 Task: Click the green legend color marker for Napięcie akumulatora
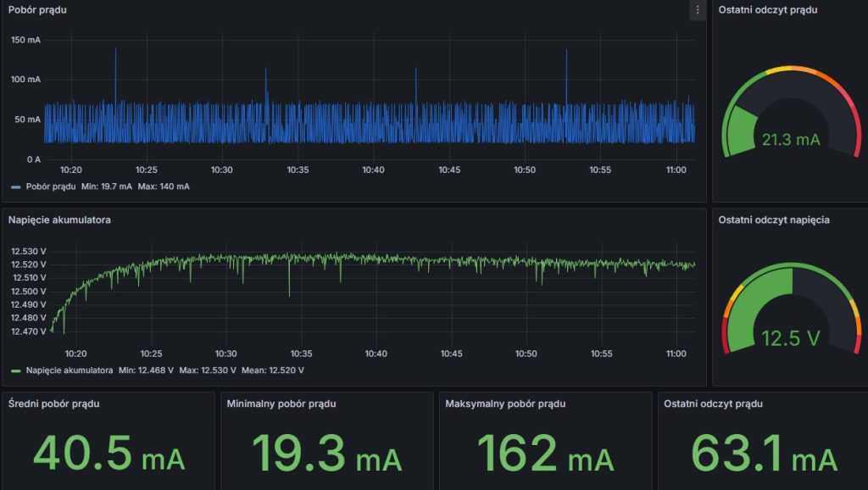[16, 370]
